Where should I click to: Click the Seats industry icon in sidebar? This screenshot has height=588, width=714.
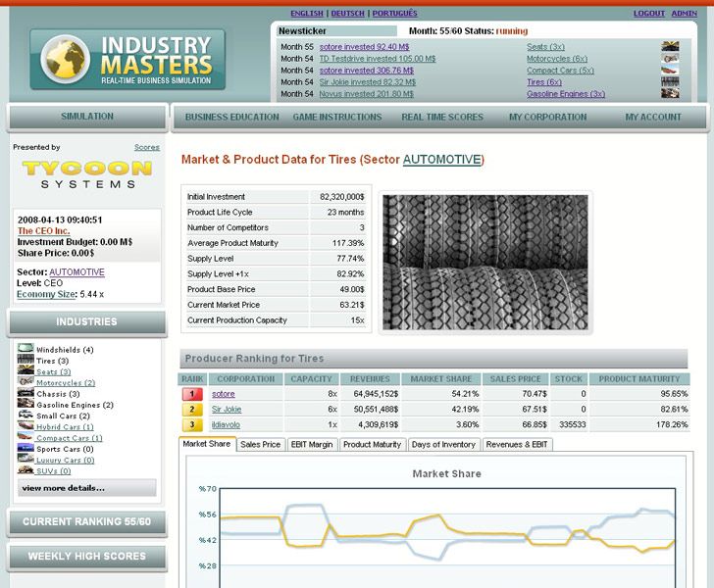[25, 370]
